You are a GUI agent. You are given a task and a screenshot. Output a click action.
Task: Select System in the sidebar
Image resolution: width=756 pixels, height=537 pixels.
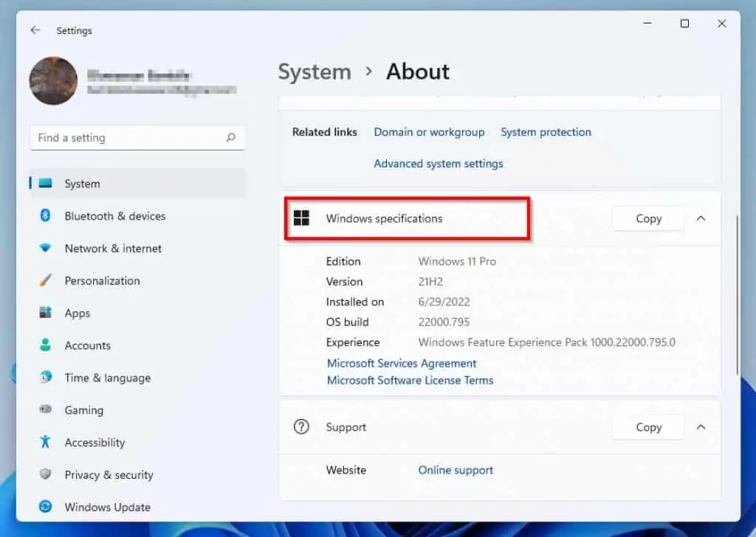coord(137,184)
